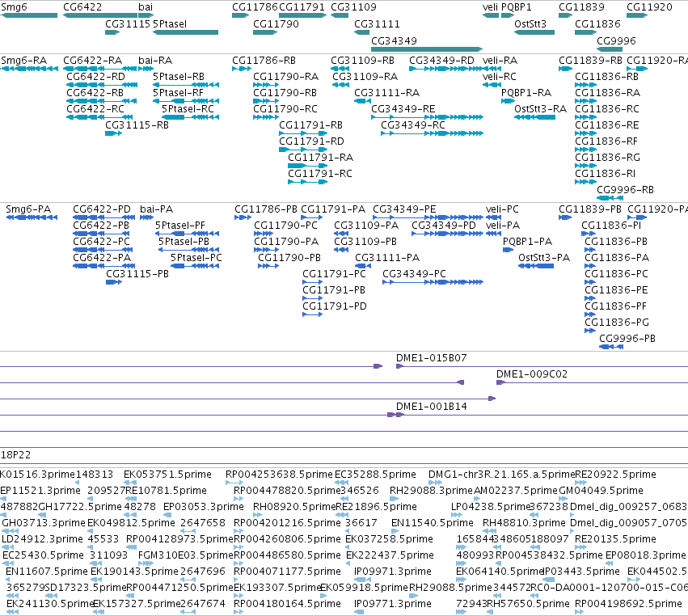Select EST EK053751.5prime
Viewport: 688px width, 616px height.
[x=167, y=475]
